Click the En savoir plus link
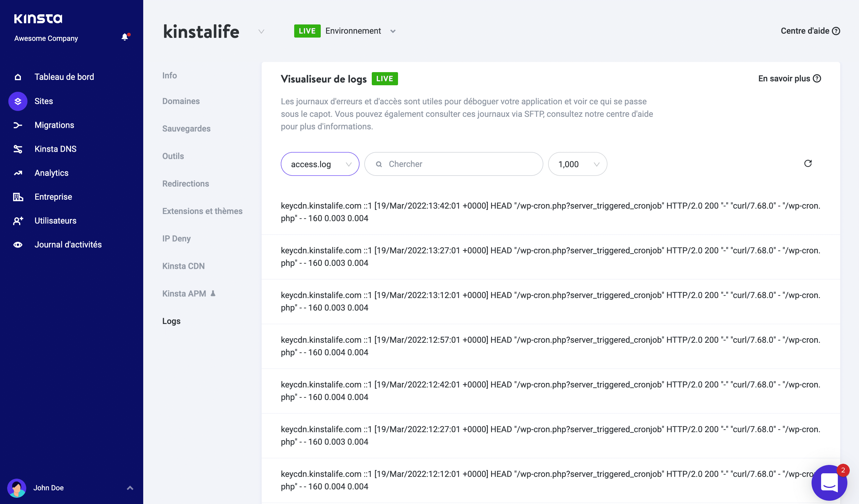The width and height of the screenshot is (859, 504). (x=785, y=78)
